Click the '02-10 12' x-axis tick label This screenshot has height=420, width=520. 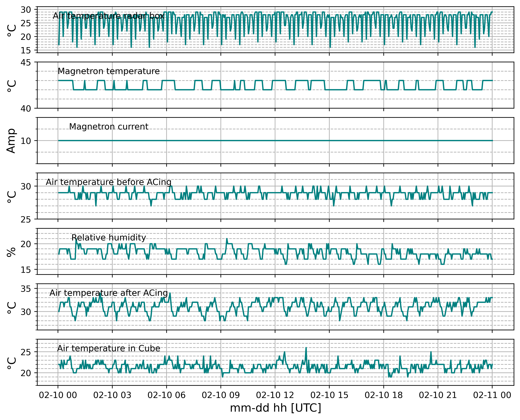pyautogui.click(x=275, y=395)
